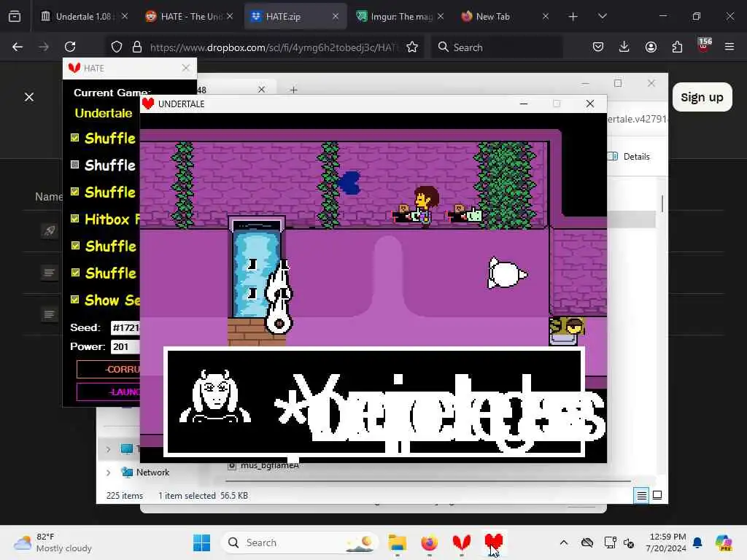
Task: Click the Seed input field in HATE
Action: point(125,327)
